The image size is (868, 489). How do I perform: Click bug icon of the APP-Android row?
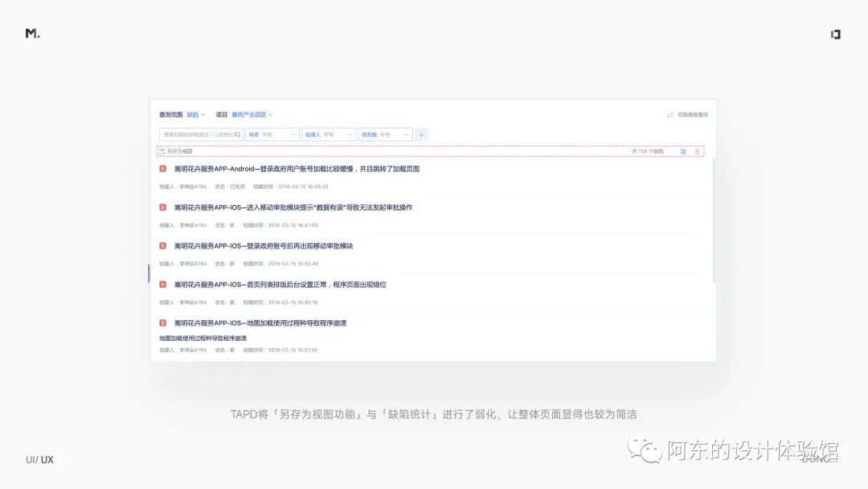pyautogui.click(x=162, y=169)
